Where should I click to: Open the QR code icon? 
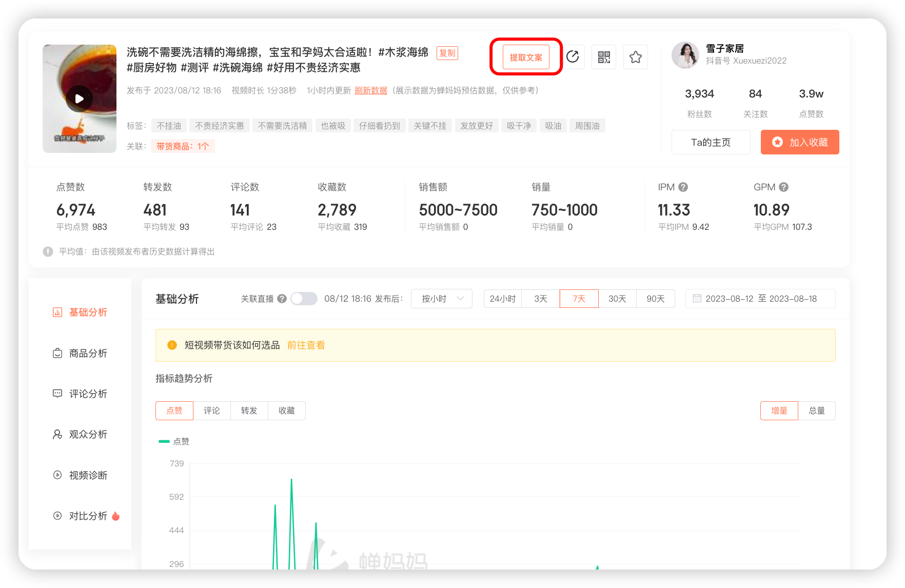604,57
